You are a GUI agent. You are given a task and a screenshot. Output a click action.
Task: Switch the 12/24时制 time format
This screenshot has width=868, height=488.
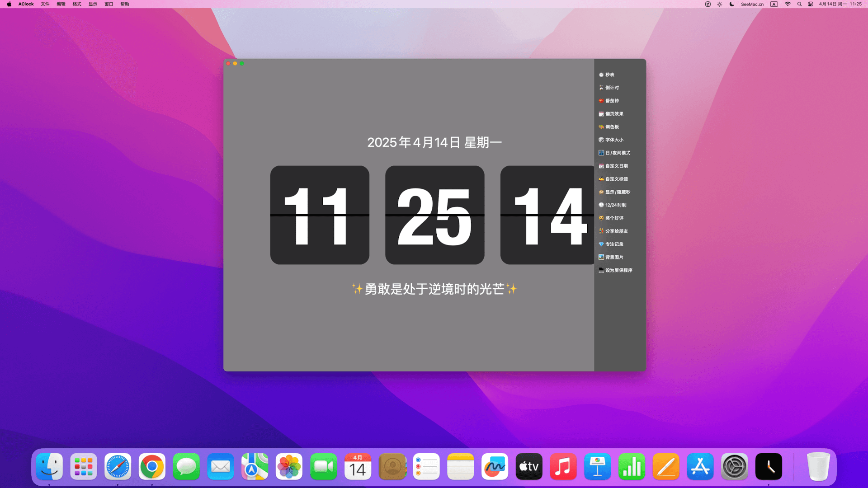pyautogui.click(x=615, y=205)
